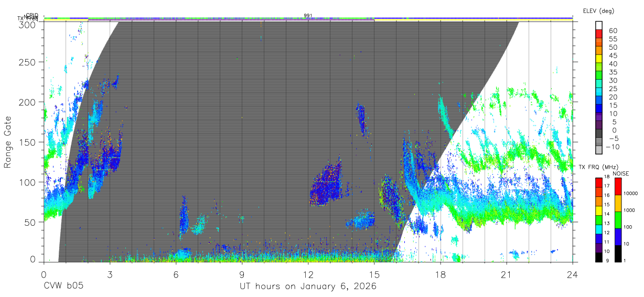
Task: Click the '35' label on ELEV scale
Action: click(x=613, y=72)
